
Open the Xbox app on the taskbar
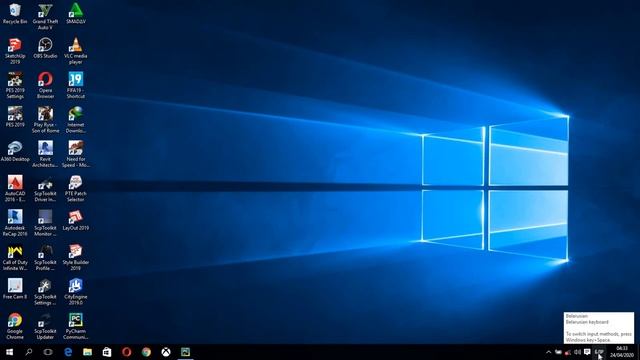pyautogui.click(x=166, y=352)
